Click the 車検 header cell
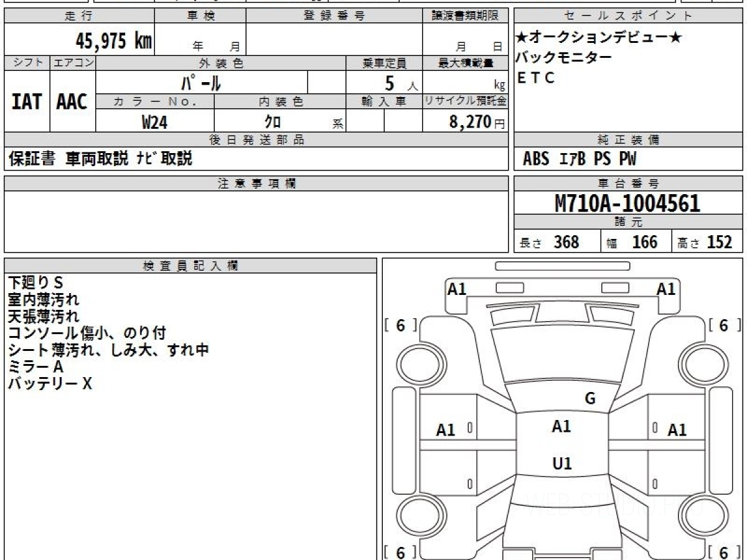Screen dimensions: 747x560 click(x=200, y=16)
